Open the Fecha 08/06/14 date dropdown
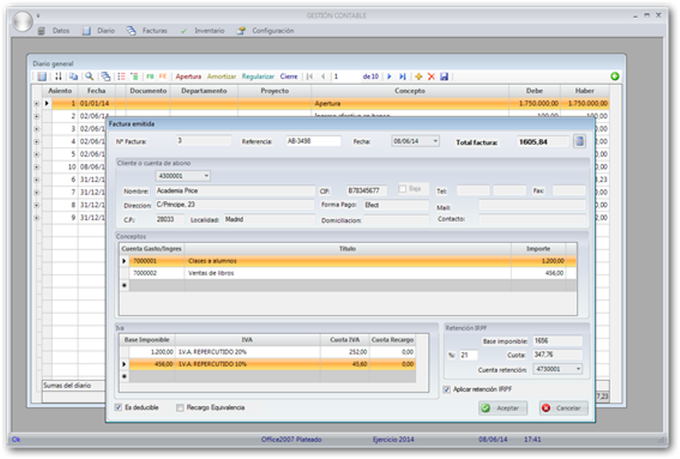The width and height of the screenshot is (680, 459). point(435,141)
